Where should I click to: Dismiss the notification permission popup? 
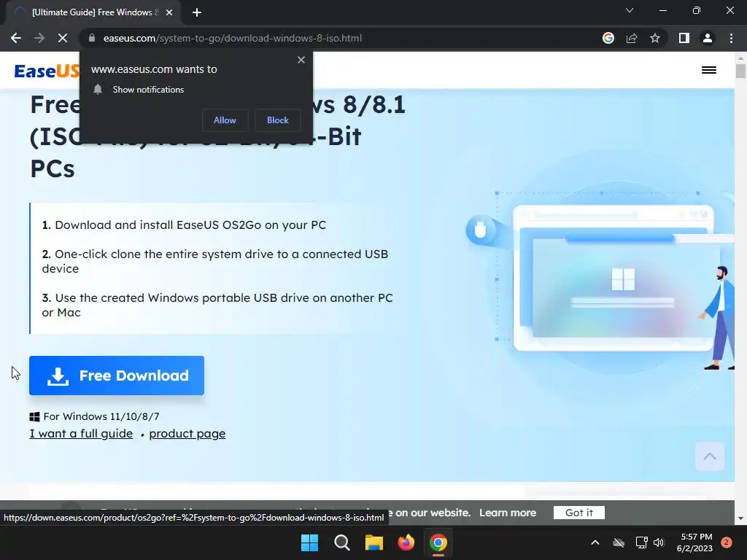[301, 60]
